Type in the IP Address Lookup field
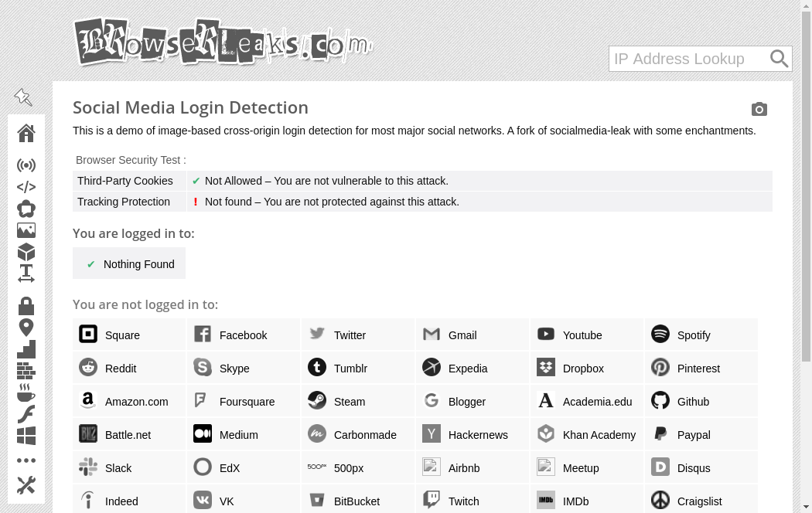812x513 pixels. pos(687,59)
